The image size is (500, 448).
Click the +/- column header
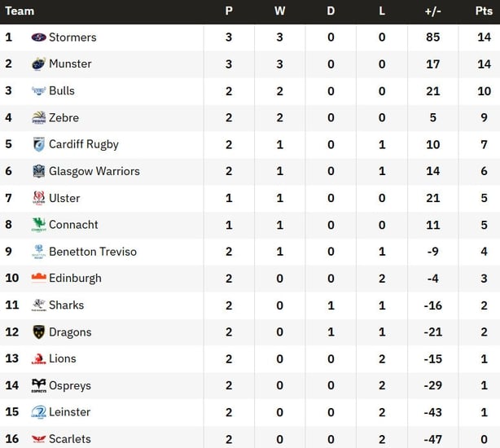click(x=432, y=11)
